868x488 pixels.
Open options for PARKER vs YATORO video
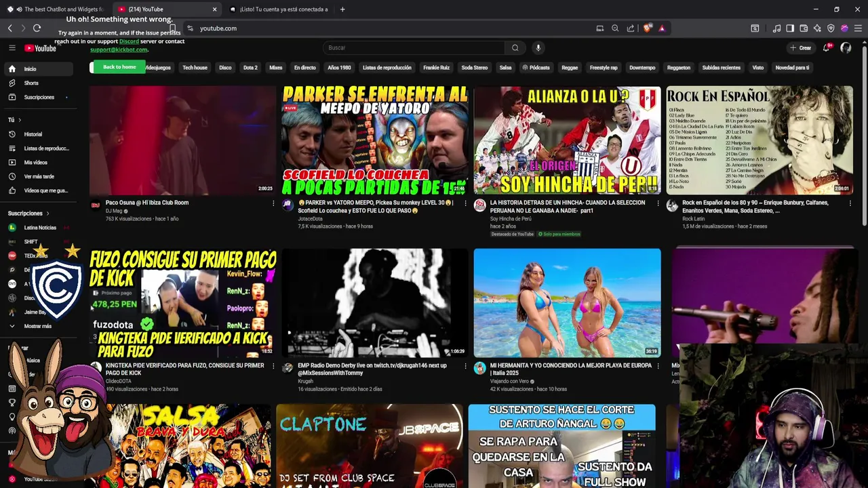465,203
